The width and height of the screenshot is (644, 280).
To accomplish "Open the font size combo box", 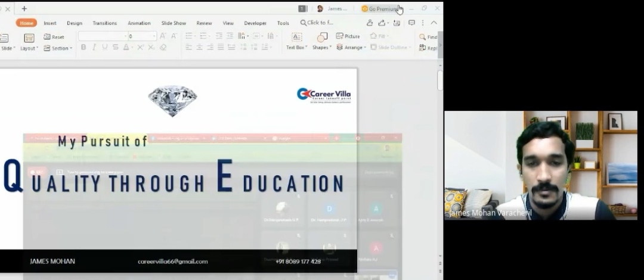I will [142, 36].
